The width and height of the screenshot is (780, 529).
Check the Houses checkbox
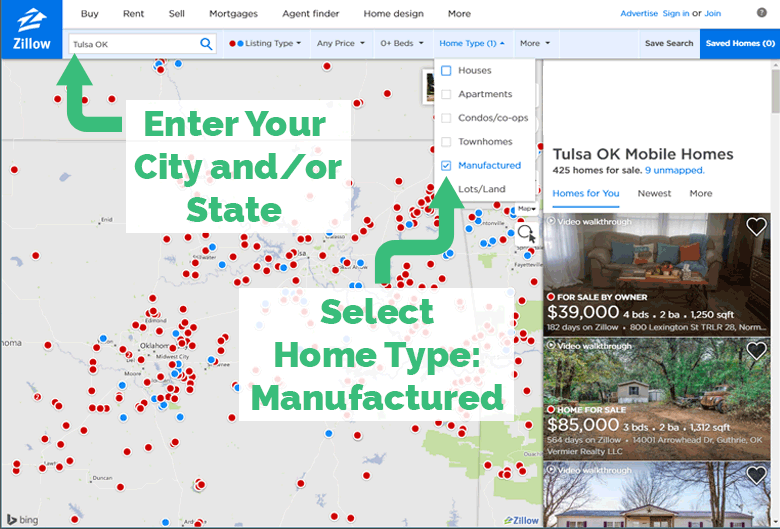pyautogui.click(x=446, y=71)
